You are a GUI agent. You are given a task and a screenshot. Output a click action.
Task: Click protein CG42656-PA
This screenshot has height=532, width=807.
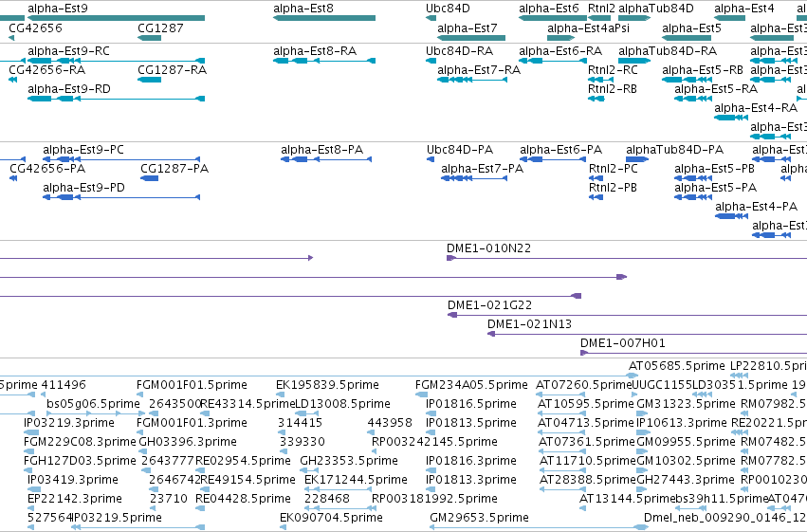13,178
